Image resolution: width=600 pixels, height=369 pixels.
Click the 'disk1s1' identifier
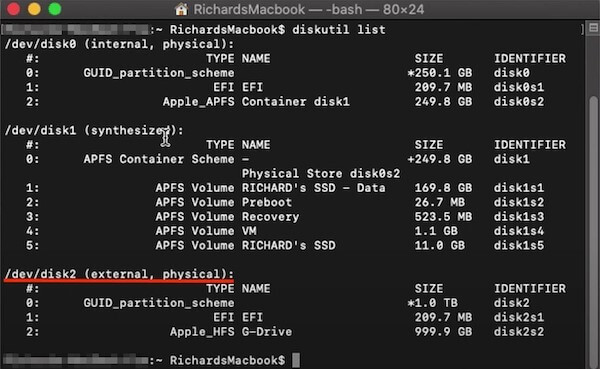coord(519,188)
